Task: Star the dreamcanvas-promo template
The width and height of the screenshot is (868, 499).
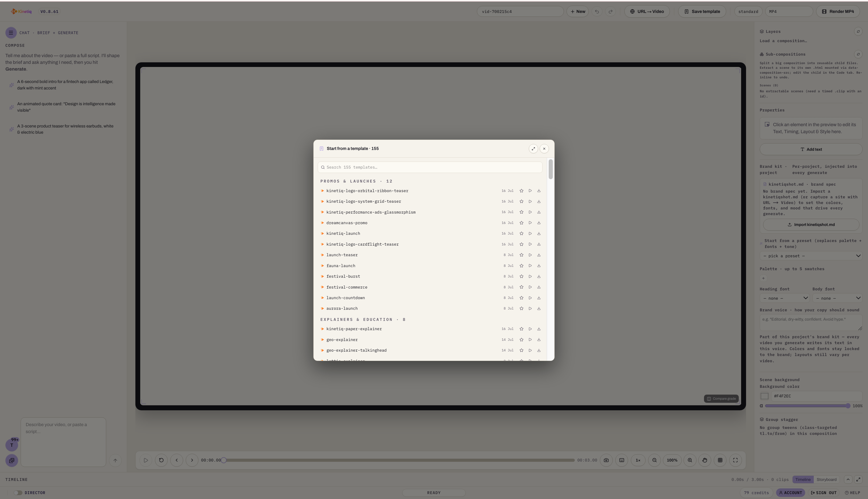Action: pyautogui.click(x=521, y=223)
